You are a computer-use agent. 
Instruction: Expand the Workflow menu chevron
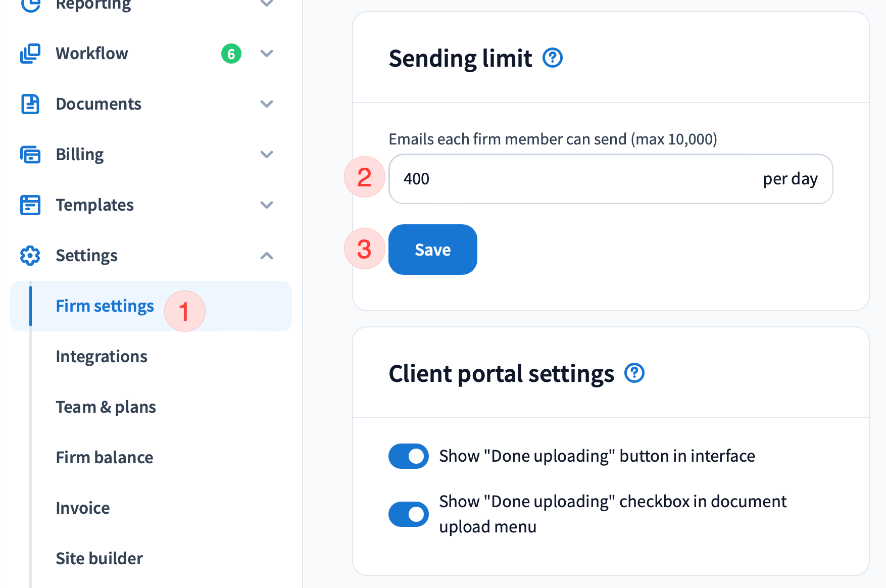pos(267,54)
